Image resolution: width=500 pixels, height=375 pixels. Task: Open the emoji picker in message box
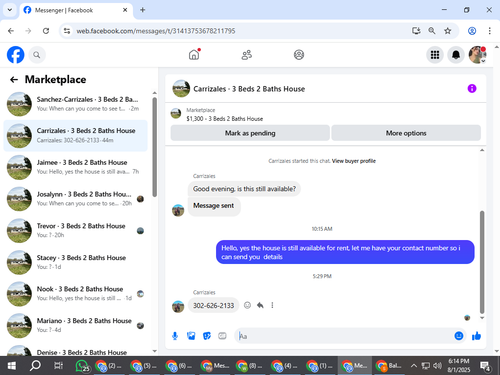(x=459, y=336)
